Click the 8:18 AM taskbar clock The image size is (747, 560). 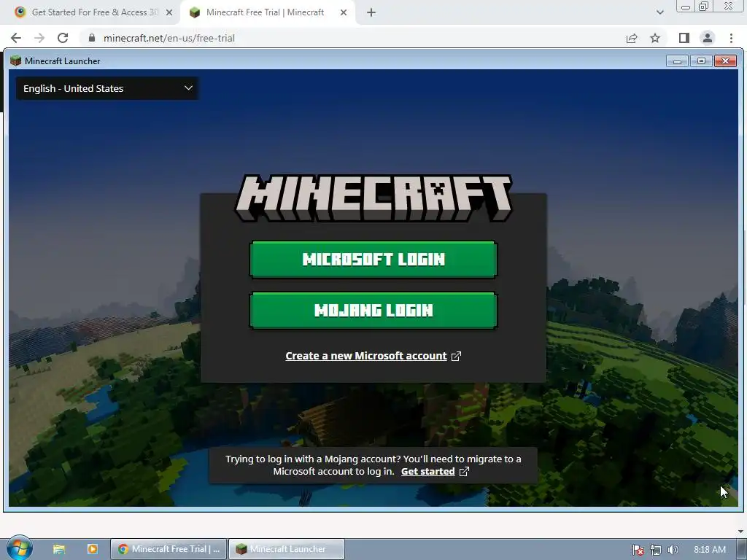pyautogui.click(x=710, y=550)
